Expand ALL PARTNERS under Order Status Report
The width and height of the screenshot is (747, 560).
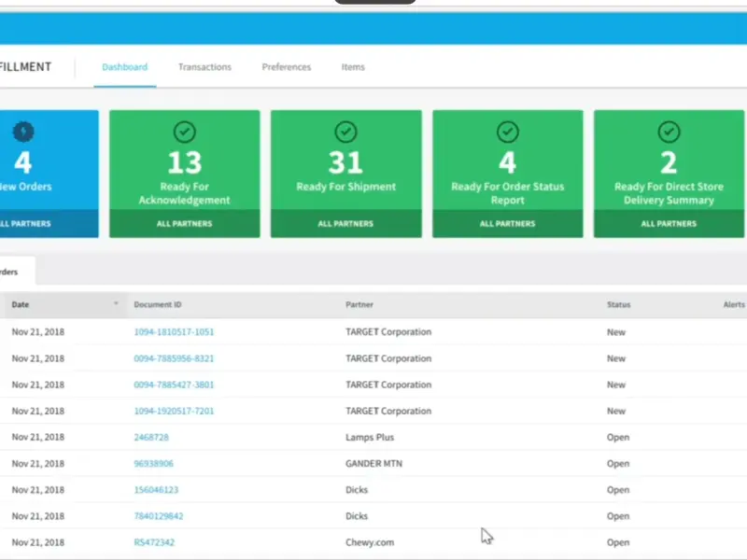click(x=507, y=224)
